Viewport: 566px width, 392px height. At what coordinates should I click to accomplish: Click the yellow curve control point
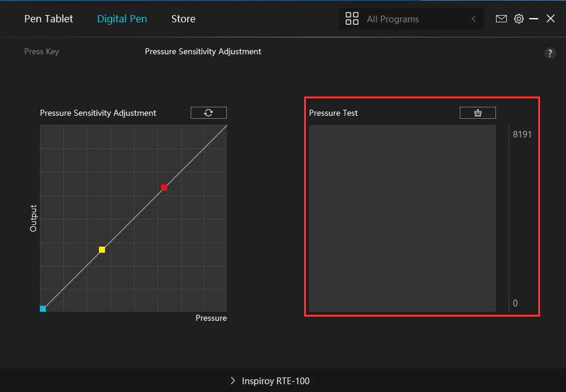[102, 250]
